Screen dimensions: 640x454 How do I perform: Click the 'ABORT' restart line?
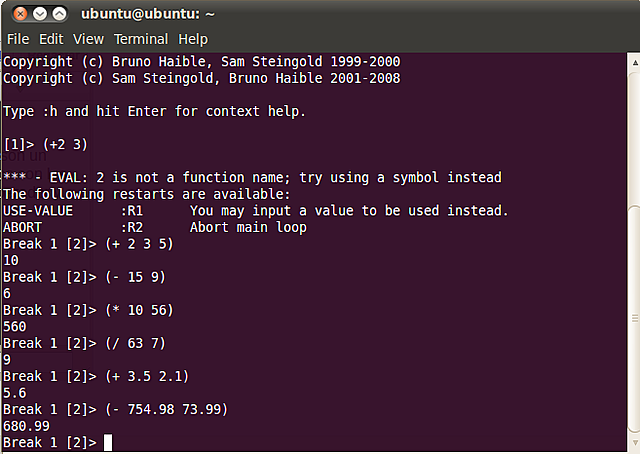tap(155, 227)
